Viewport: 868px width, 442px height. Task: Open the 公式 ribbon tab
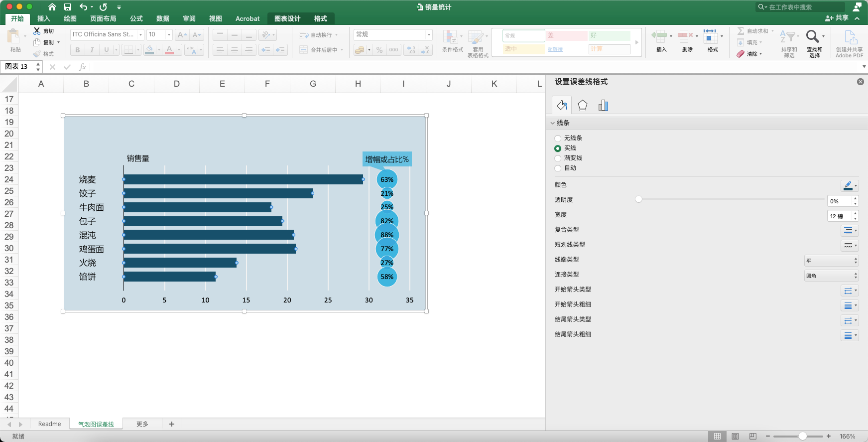pyautogui.click(x=136, y=18)
